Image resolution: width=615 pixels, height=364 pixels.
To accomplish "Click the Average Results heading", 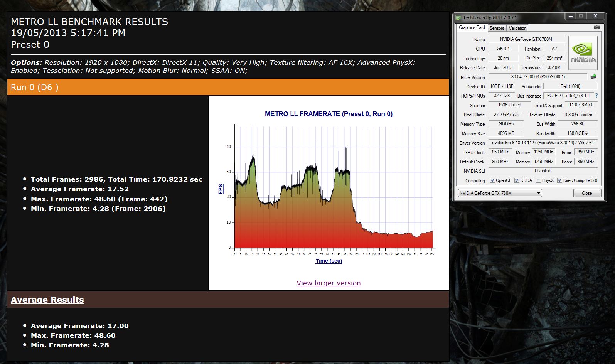I will [x=47, y=300].
